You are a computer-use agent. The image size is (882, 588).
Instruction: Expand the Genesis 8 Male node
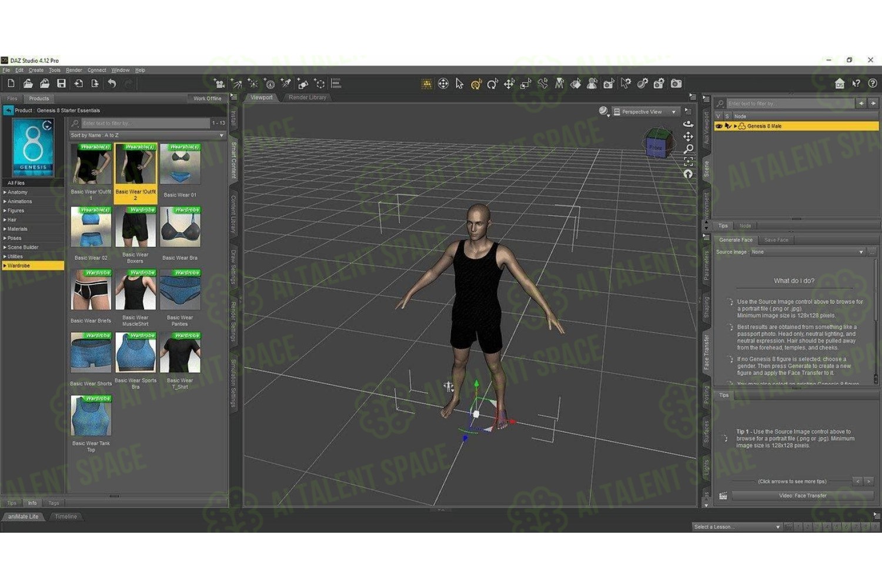[x=735, y=126]
